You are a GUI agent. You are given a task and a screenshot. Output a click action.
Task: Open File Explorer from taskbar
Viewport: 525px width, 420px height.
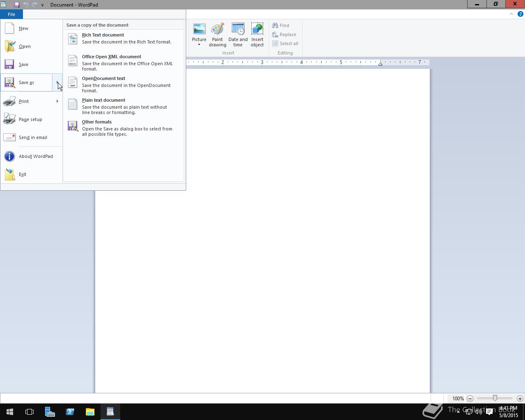point(90,411)
